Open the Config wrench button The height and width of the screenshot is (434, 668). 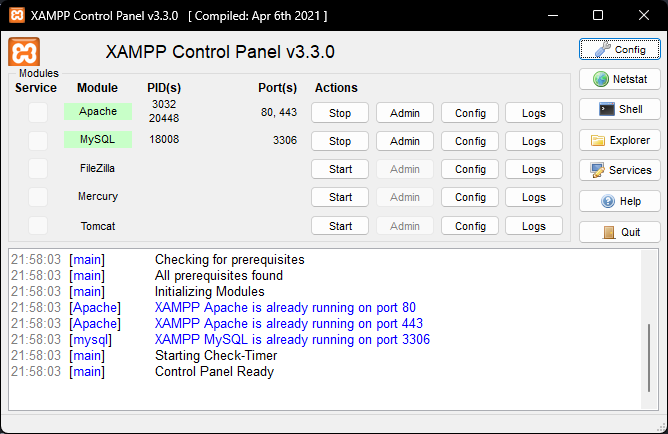619,49
